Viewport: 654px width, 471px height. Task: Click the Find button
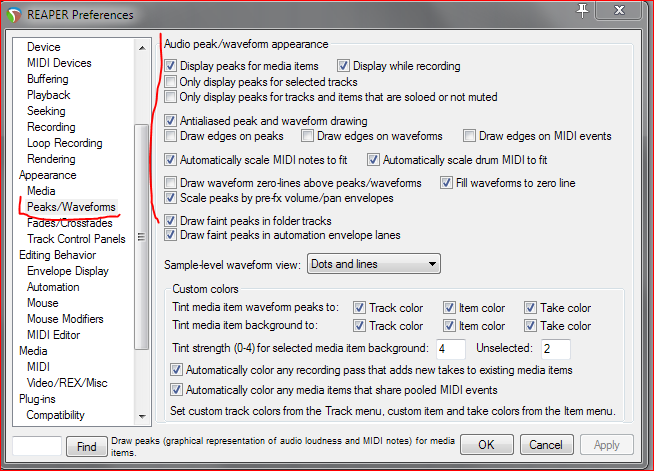(87, 446)
